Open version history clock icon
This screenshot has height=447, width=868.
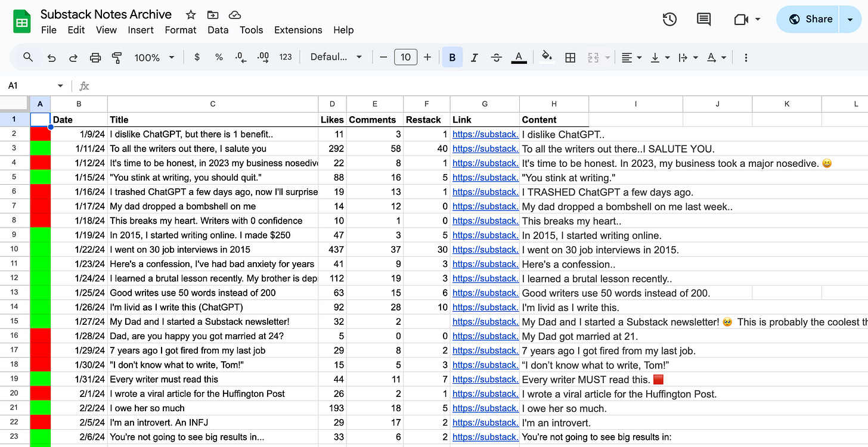[669, 20]
